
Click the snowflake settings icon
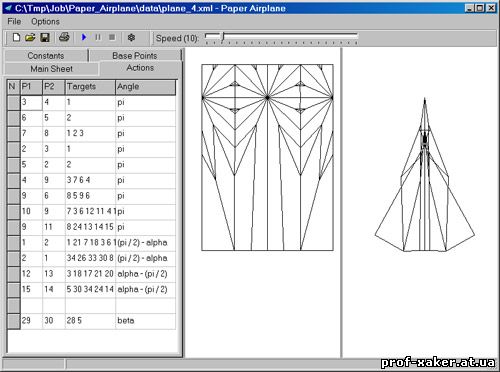click(x=131, y=37)
